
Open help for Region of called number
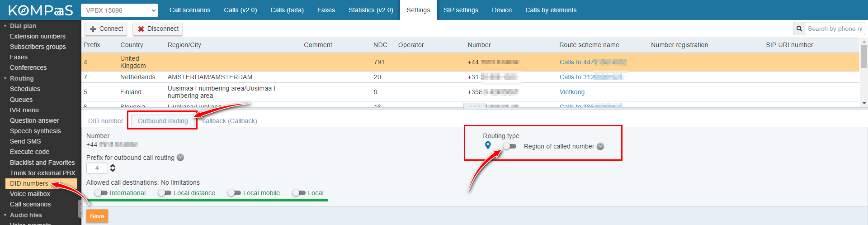tap(600, 146)
